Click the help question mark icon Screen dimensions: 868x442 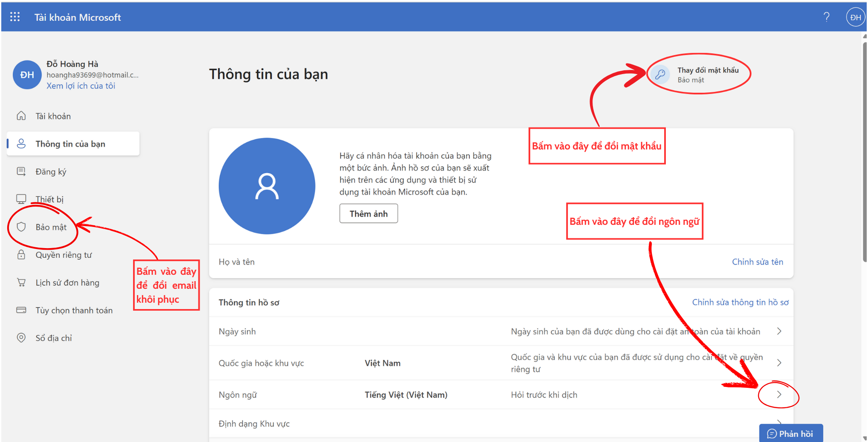[x=826, y=17]
